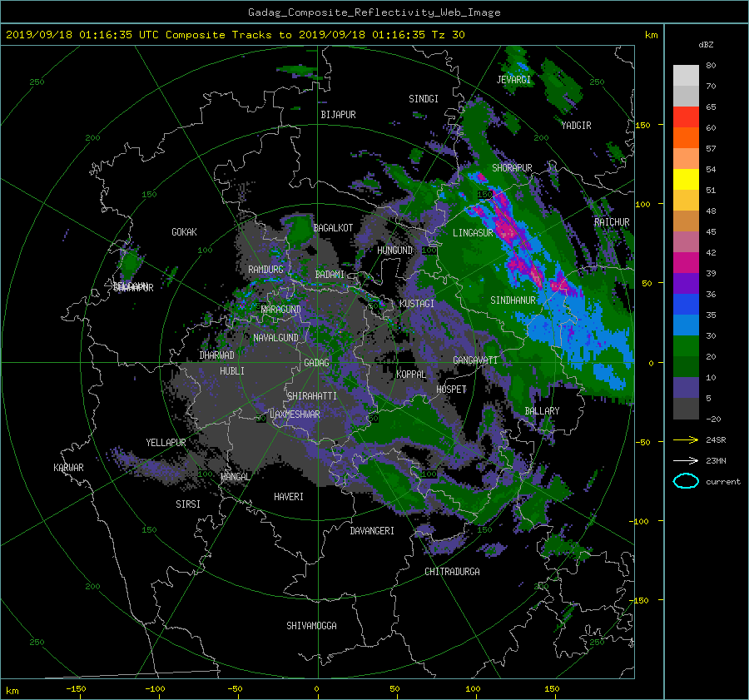The width and height of the screenshot is (749, 700).
Task: Click the magenta storm core near Lingasur
Action: point(506,230)
